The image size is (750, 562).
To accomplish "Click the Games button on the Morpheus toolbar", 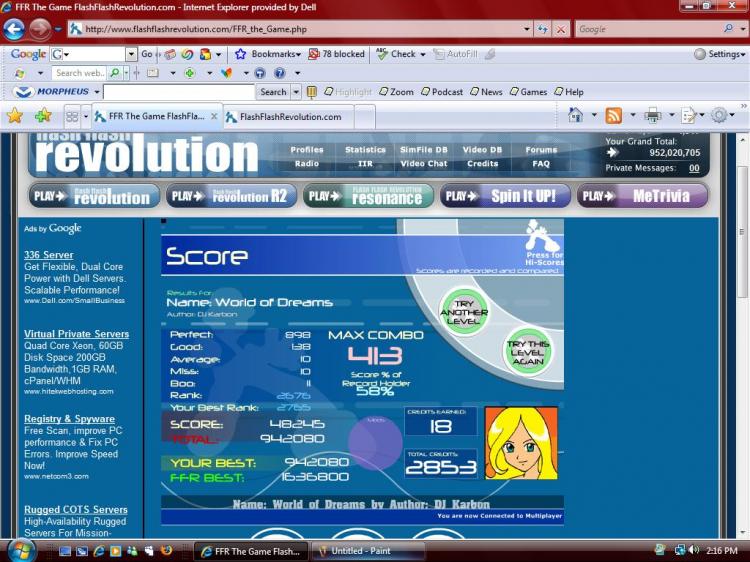I will click(529, 92).
